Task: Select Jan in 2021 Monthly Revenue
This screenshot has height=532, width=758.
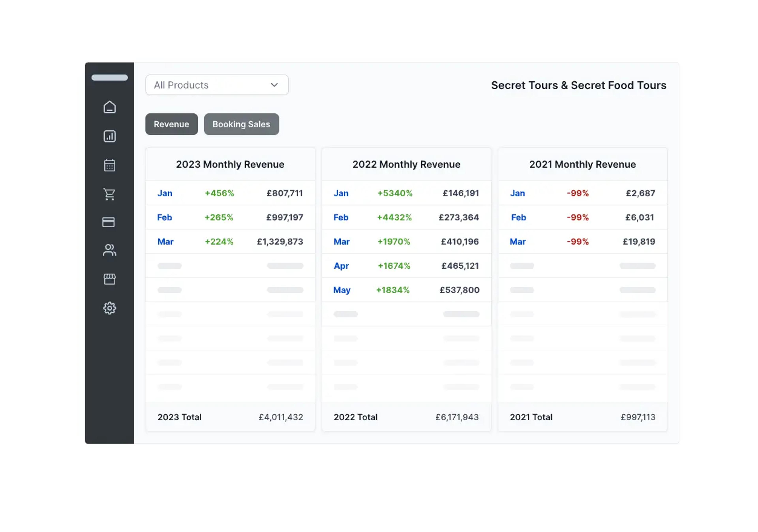Action: coord(517,193)
